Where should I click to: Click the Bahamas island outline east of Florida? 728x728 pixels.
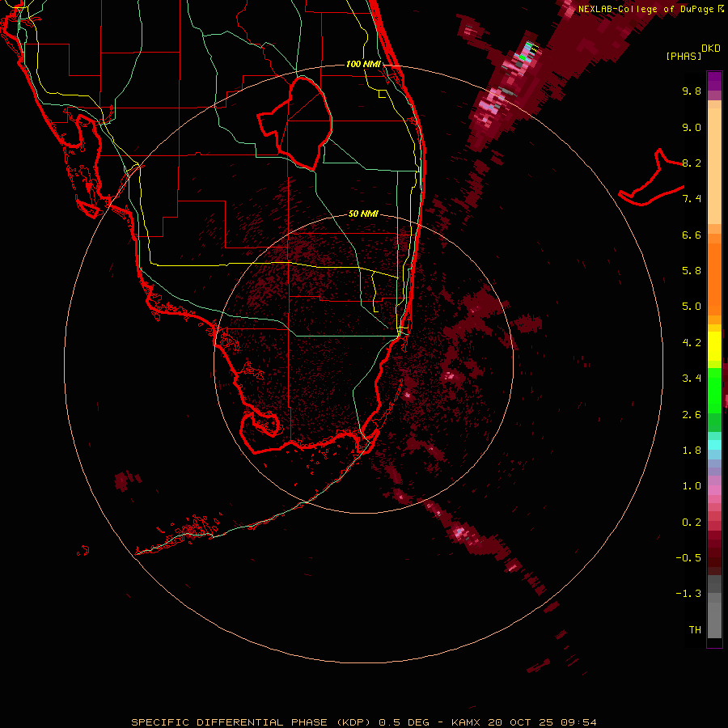651,177
